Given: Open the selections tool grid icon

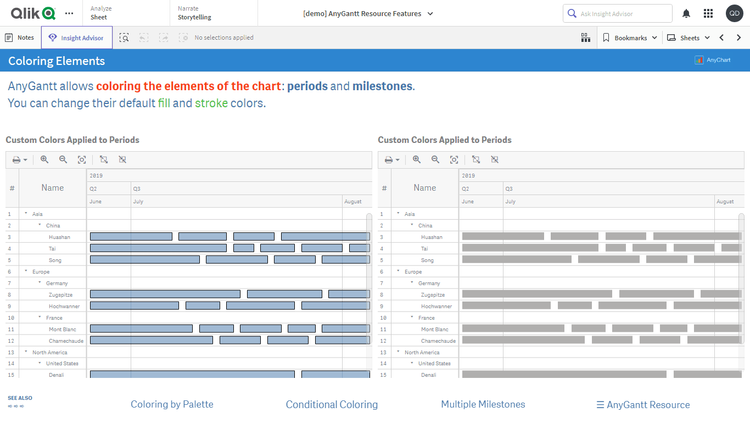Looking at the screenshot, I should 585,38.
